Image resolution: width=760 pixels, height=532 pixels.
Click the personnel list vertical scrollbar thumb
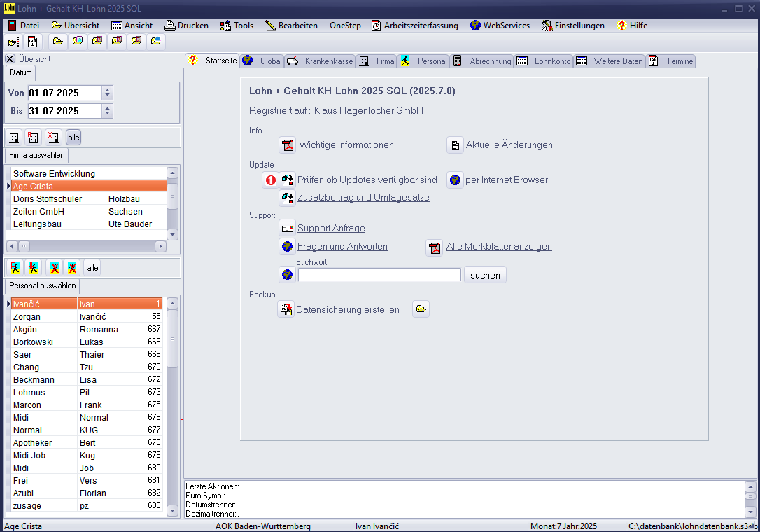tap(172, 338)
